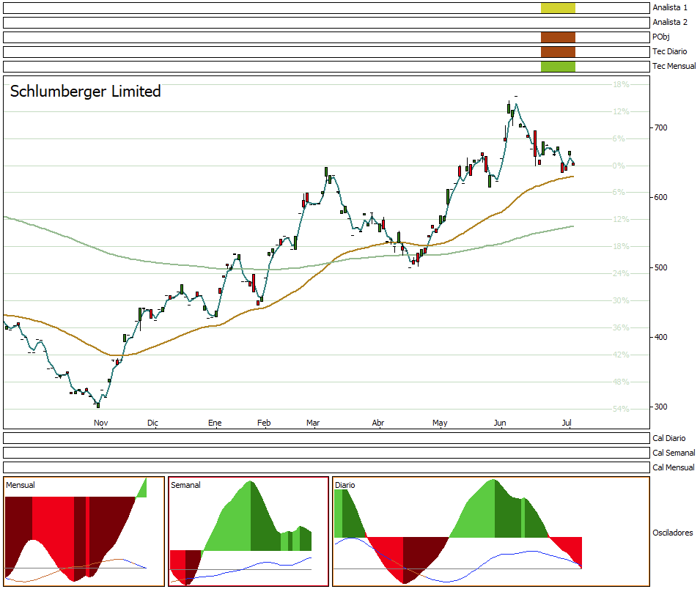Click the Schlumberger Limited chart title
The width and height of the screenshot is (700, 589).
85,92
